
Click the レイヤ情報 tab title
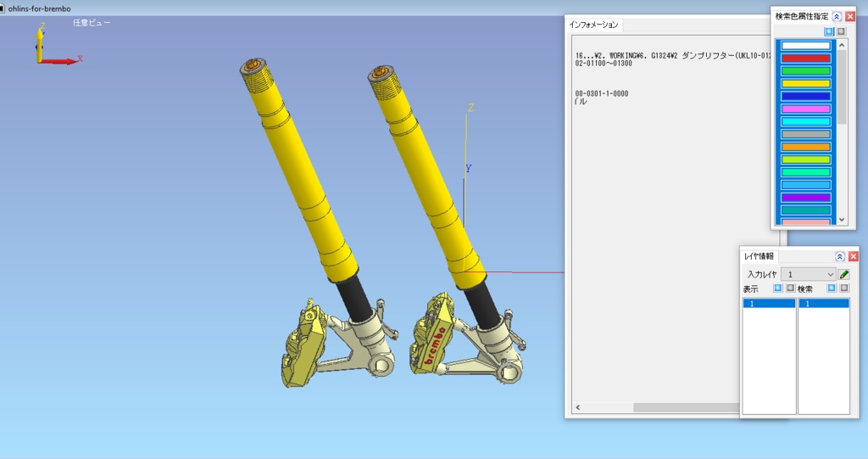(x=759, y=256)
